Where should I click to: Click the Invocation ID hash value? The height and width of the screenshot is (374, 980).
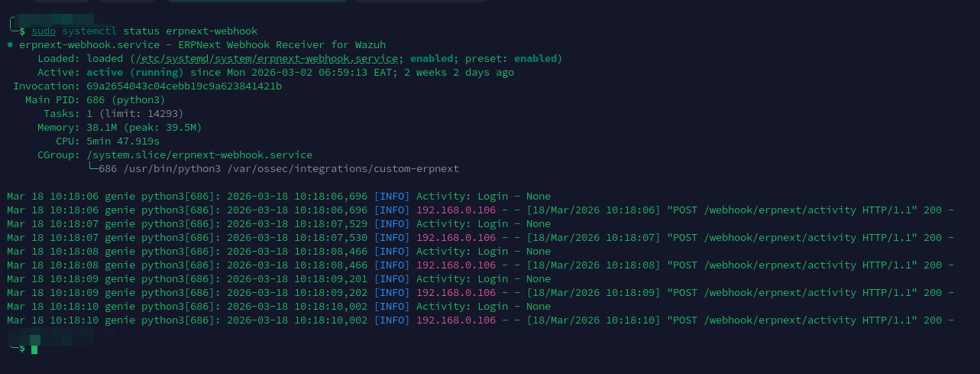(184, 86)
